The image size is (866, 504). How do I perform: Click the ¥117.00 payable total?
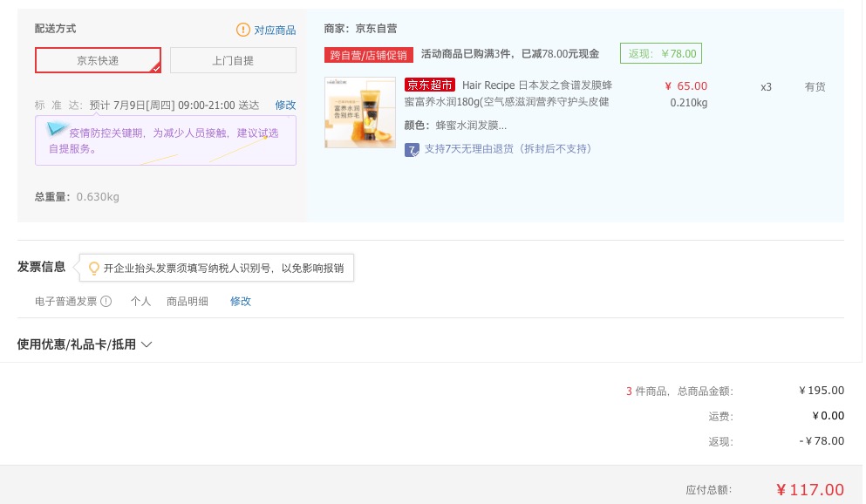(809, 490)
